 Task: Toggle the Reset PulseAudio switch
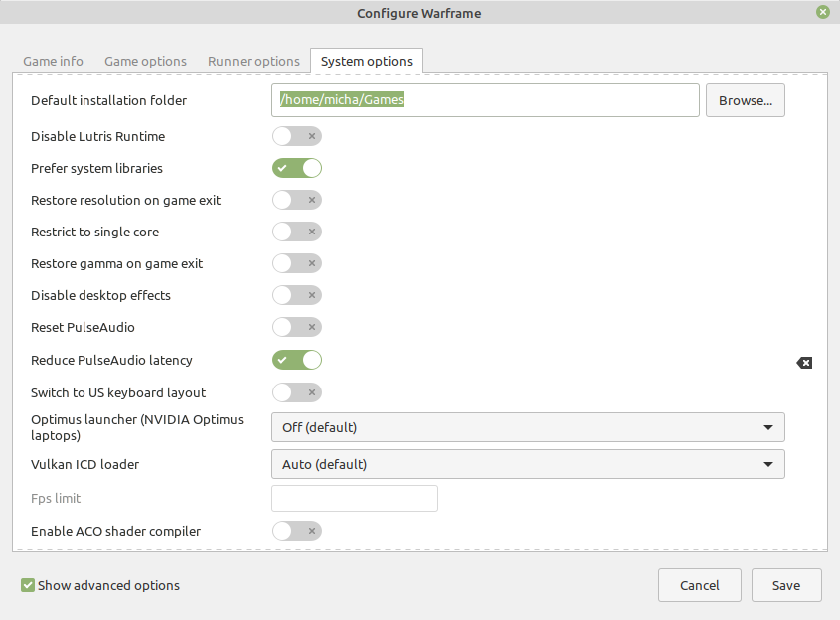pos(297,327)
